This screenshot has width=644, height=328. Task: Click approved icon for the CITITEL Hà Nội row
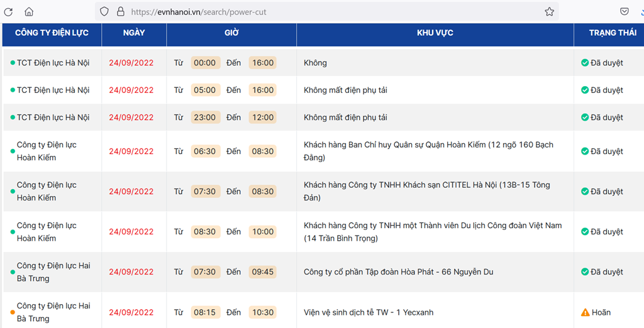585,191
